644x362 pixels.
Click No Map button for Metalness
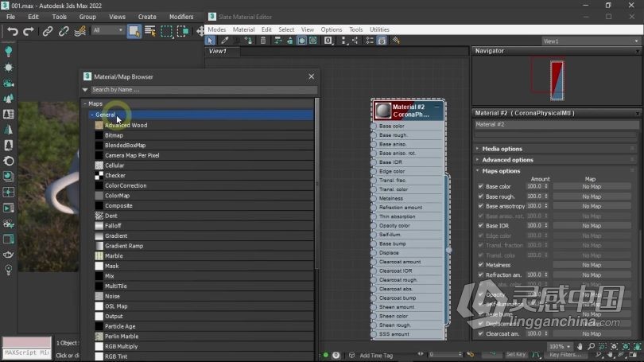(x=592, y=265)
